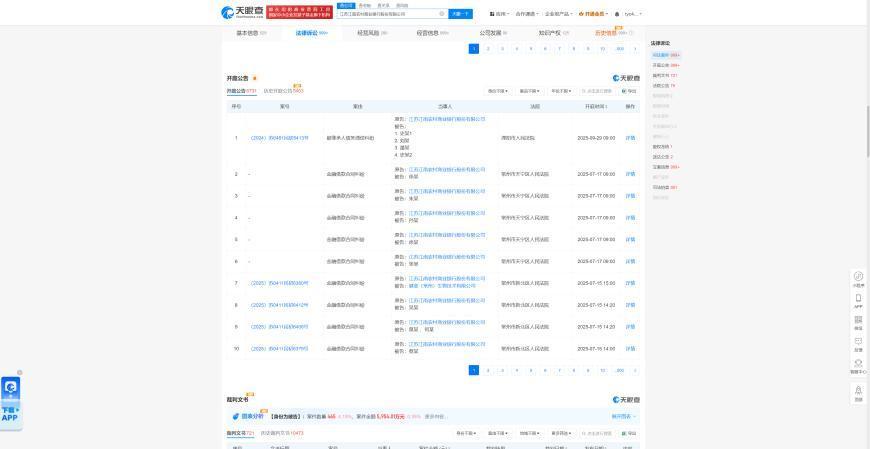The height and width of the screenshot is (449, 870).
Task: Open the 下载APP floating promo
Action: tap(11, 402)
